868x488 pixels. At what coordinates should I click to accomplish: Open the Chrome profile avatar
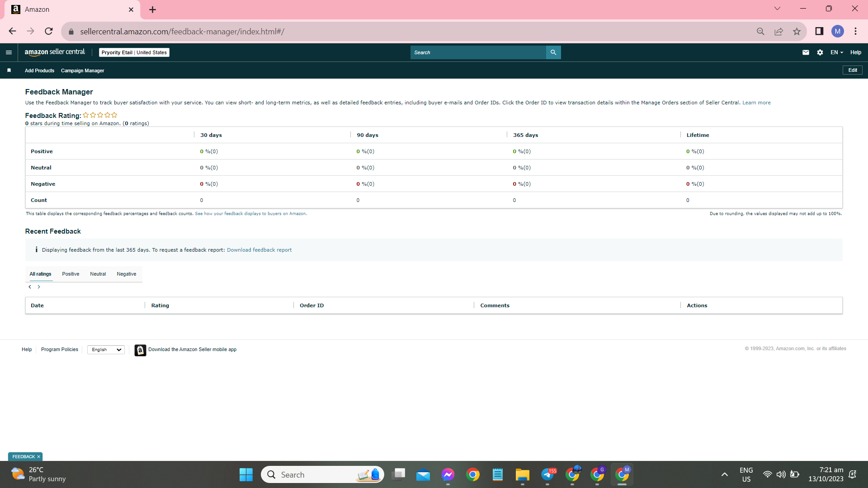(838, 31)
